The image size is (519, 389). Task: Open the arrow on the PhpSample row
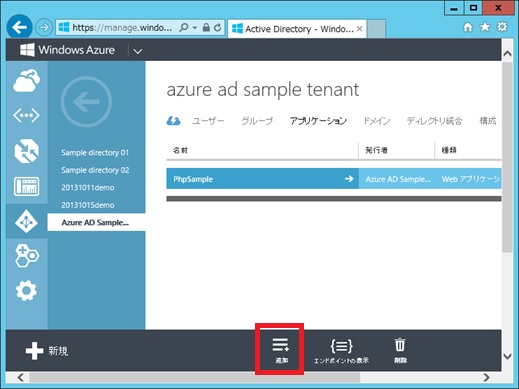[349, 179]
